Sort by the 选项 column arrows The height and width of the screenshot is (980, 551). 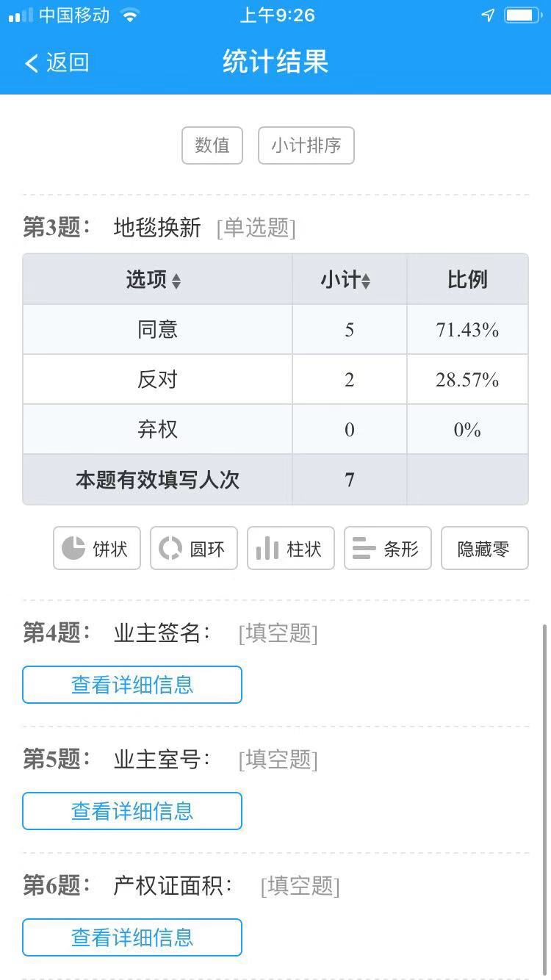[176, 281]
